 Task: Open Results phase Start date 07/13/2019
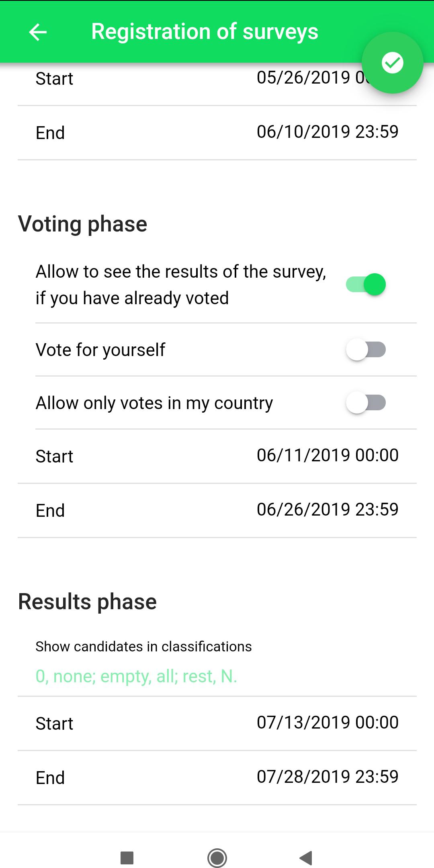pyautogui.click(x=217, y=723)
